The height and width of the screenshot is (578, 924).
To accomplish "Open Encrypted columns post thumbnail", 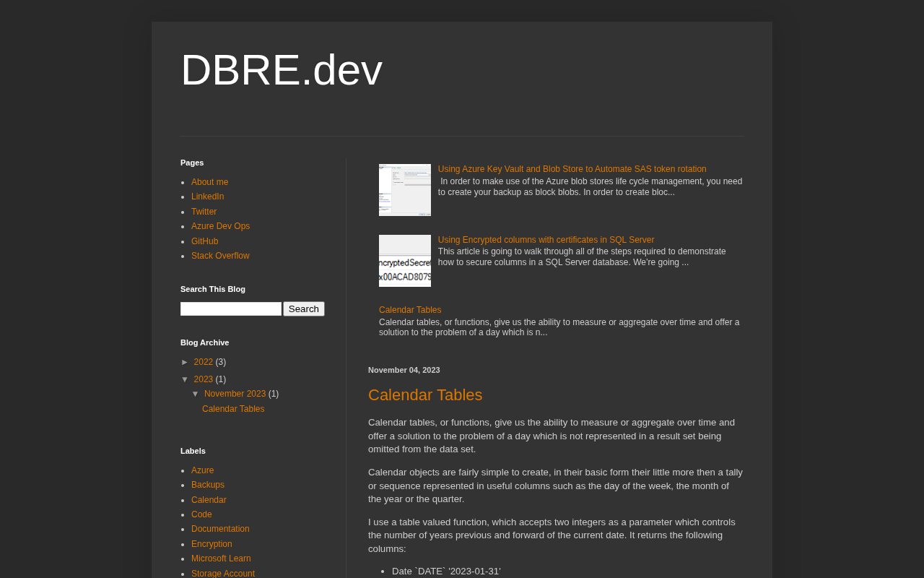I will coord(404,261).
